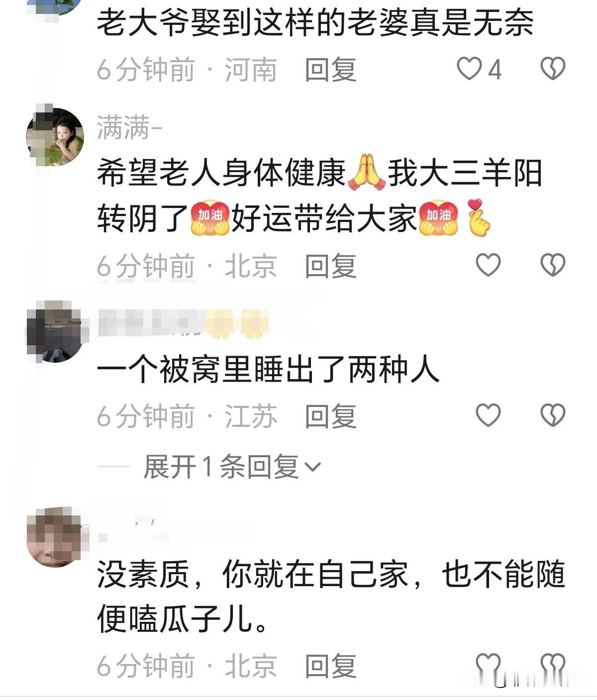Reply to 满满-'s comment via 回复

click(x=331, y=265)
